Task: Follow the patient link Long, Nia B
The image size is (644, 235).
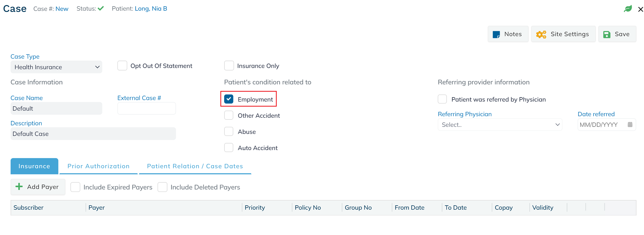Action: pyautogui.click(x=151, y=9)
